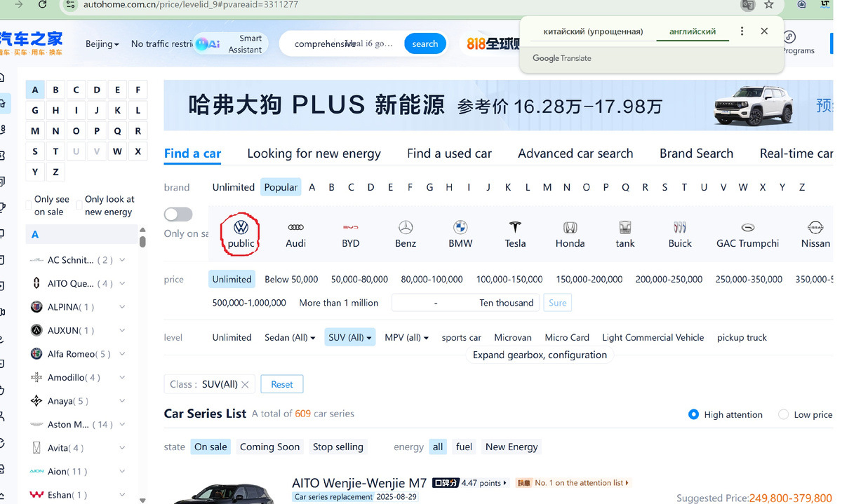Close the Google Translate popup

coord(764,32)
